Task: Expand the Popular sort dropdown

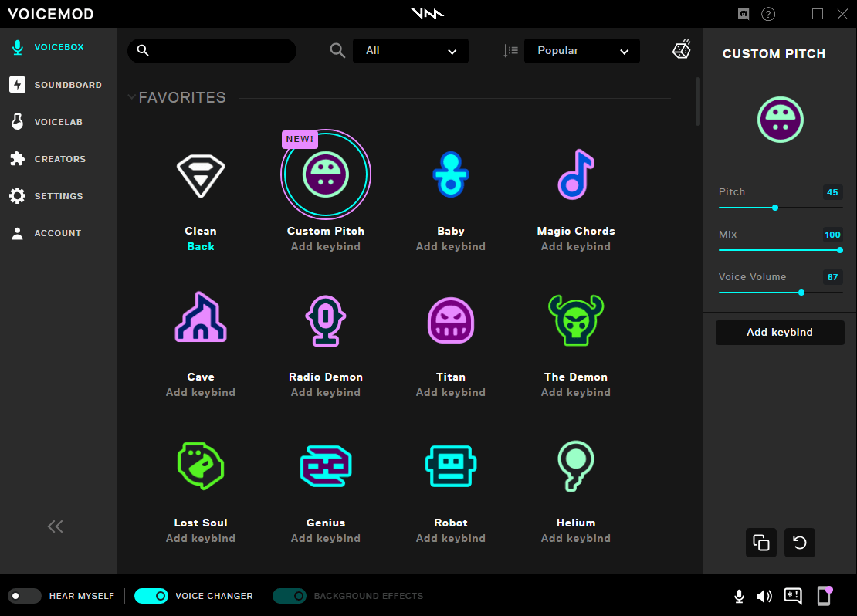Action: pos(582,51)
